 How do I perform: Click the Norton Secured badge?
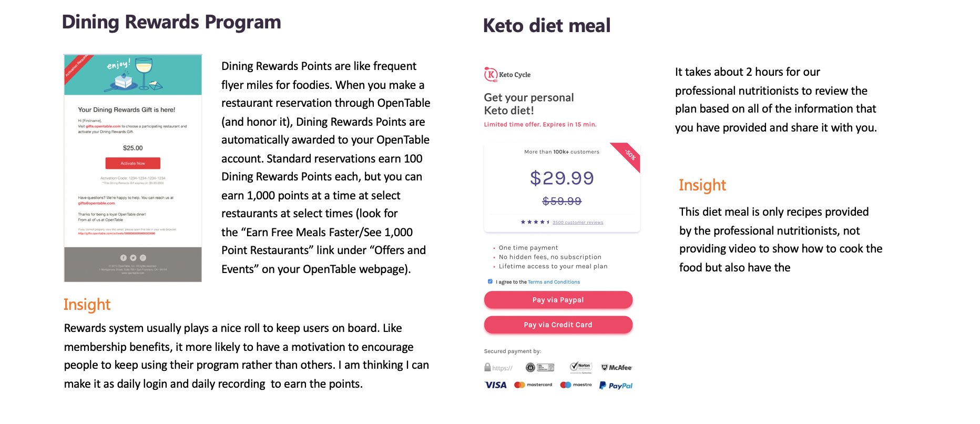click(x=581, y=367)
